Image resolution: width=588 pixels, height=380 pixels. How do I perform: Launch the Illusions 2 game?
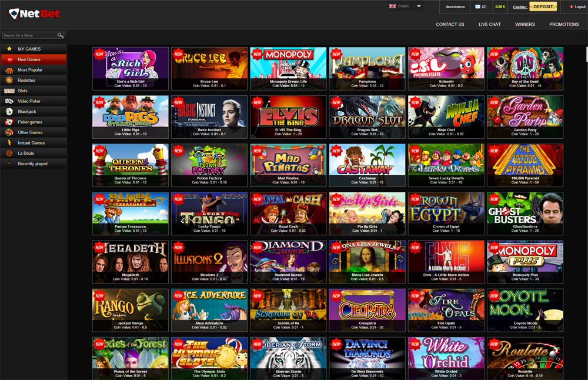point(209,262)
